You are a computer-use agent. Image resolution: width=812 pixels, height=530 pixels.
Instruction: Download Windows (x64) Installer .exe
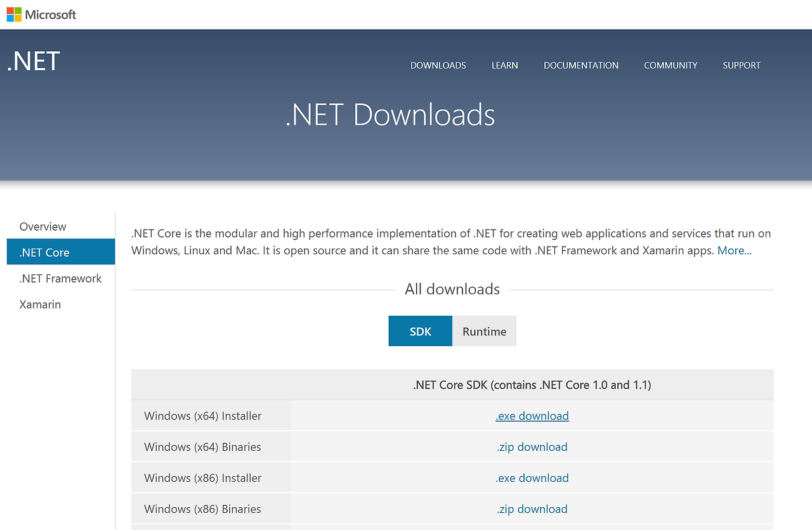click(x=532, y=416)
